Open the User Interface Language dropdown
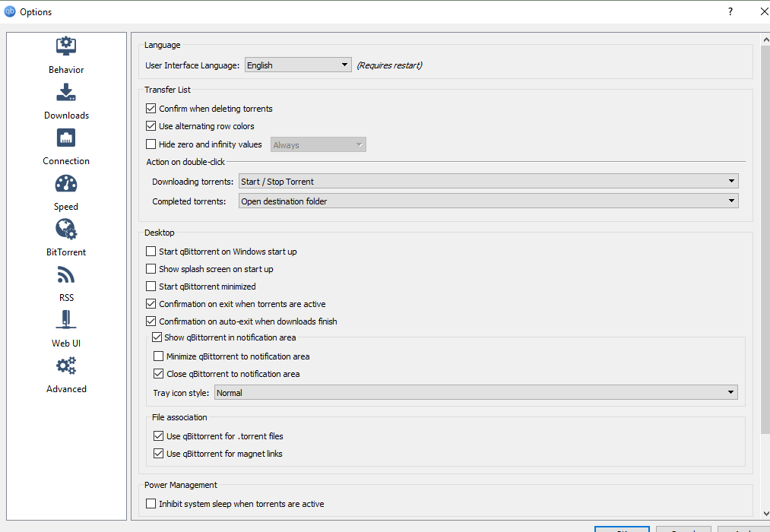770x532 pixels. tap(298, 65)
